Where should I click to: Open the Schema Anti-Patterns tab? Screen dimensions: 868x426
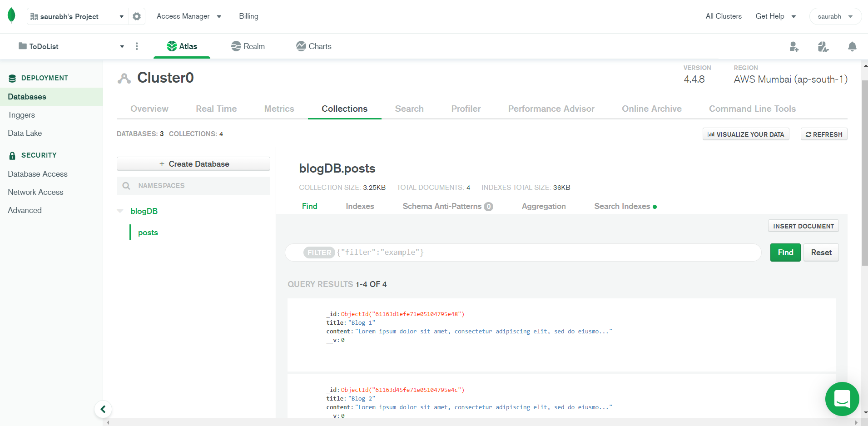coord(448,206)
